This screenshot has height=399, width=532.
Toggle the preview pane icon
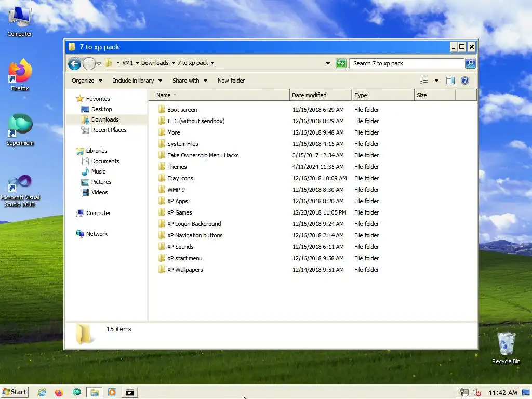pos(450,81)
